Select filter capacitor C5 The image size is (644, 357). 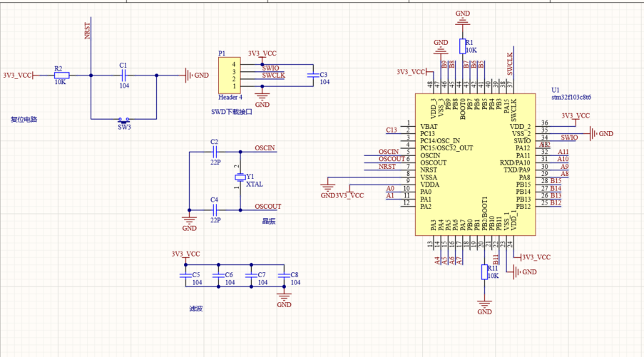tap(185, 275)
